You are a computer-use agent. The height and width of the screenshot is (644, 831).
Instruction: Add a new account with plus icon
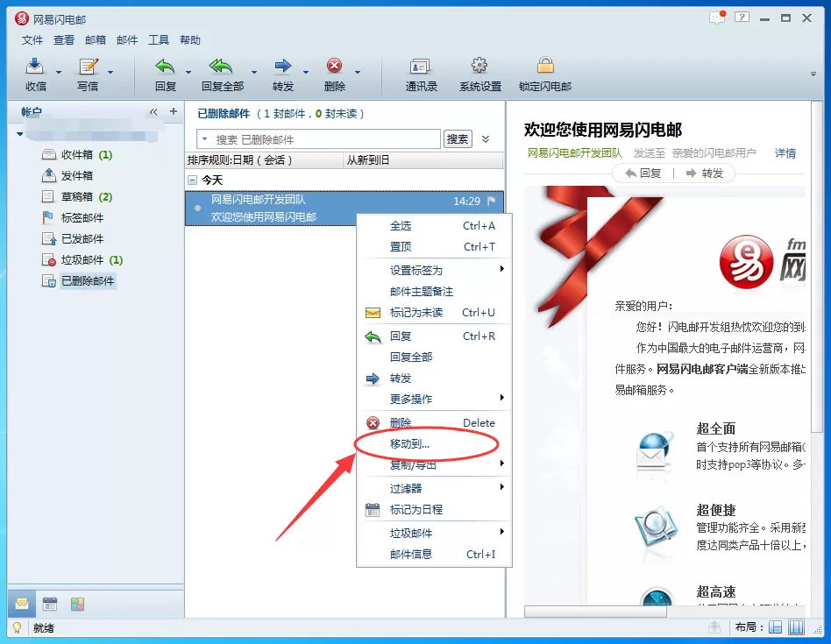[x=174, y=111]
